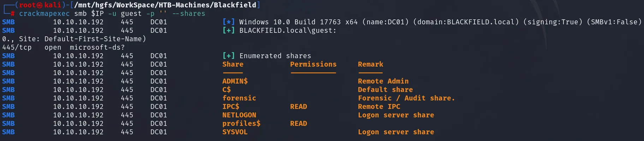Click the Share column header

coord(233,64)
